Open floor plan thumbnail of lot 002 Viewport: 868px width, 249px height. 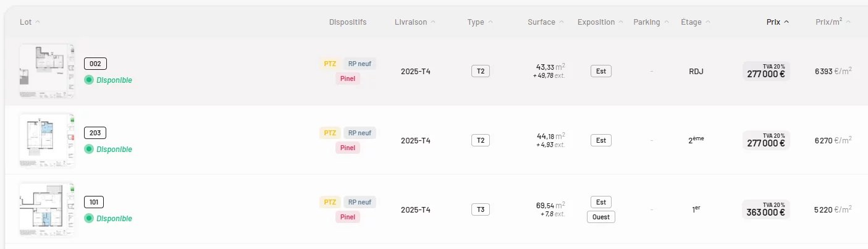[47, 71]
